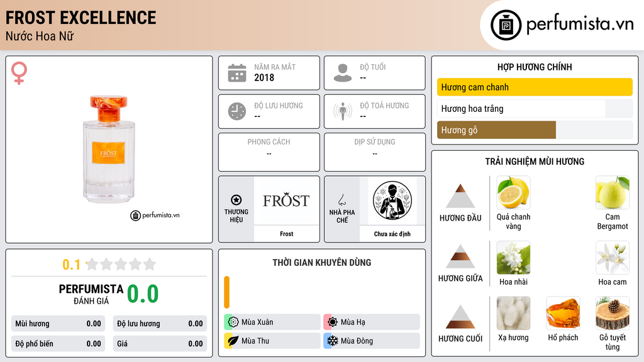Click the Frost perfume bottle photo
The height and width of the screenshot is (362, 644).
point(108,150)
